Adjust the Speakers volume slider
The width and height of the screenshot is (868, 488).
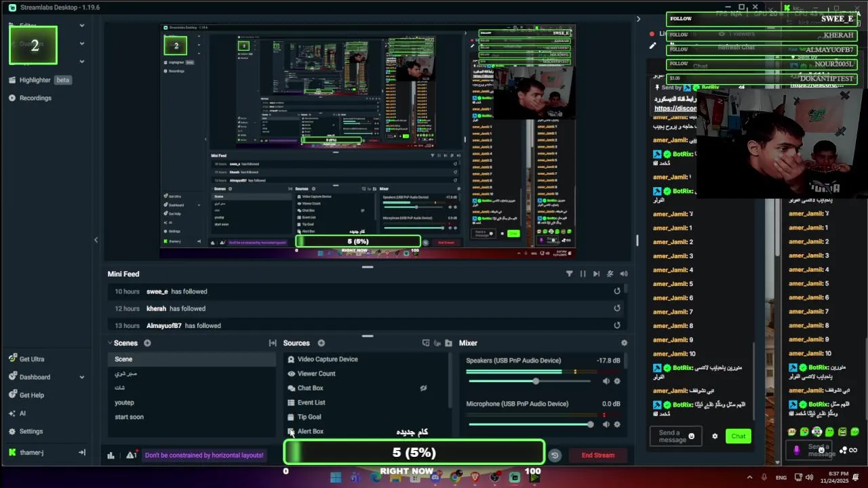pos(531,381)
